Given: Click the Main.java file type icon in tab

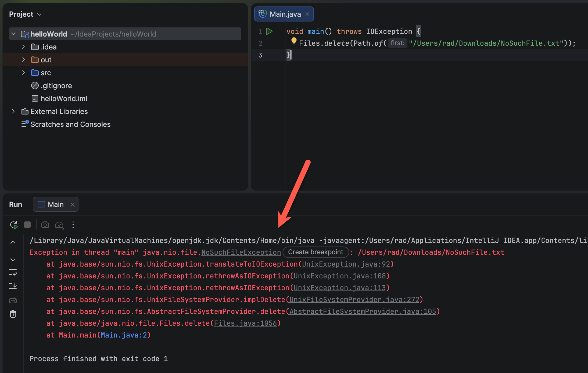Looking at the screenshot, I should (263, 14).
